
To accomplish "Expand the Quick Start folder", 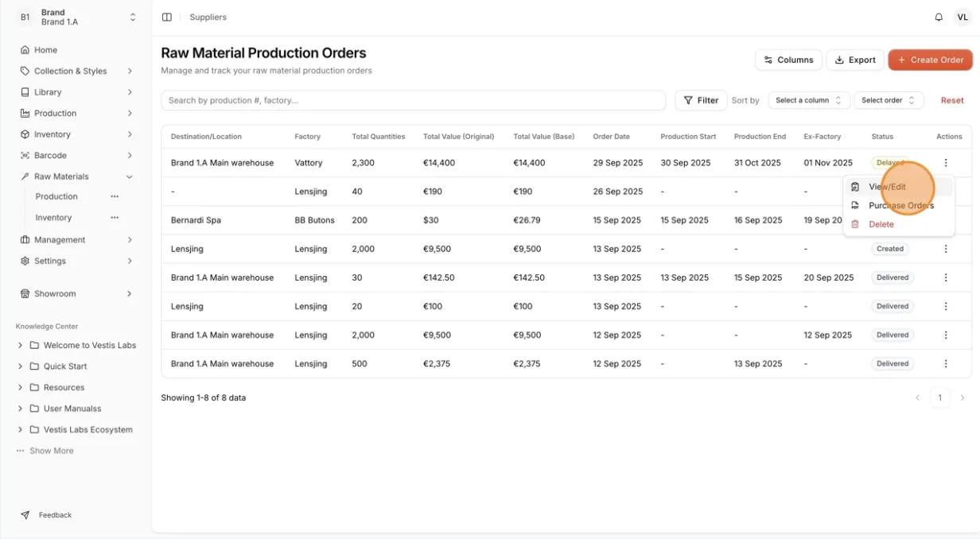I will (x=20, y=366).
